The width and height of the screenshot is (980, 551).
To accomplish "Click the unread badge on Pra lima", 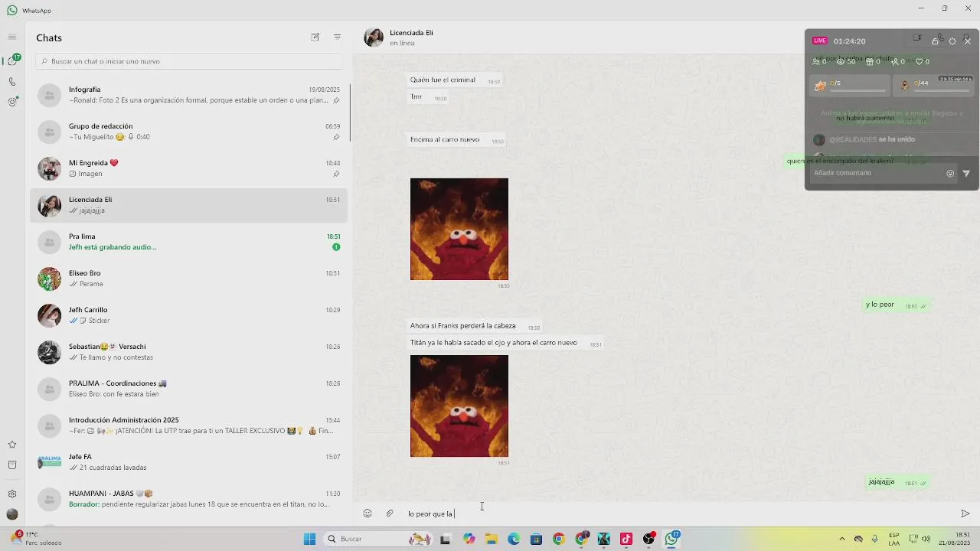I will (x=336, y=247).
